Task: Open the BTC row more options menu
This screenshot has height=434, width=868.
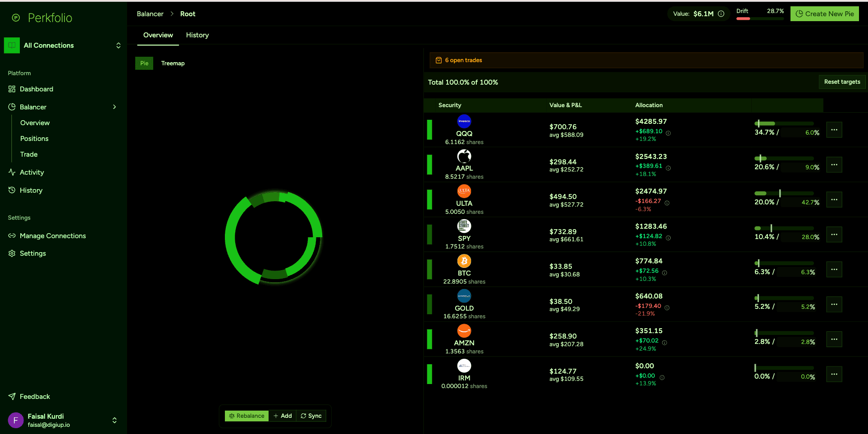Action: pyautogui.click(x=834, y=269)
